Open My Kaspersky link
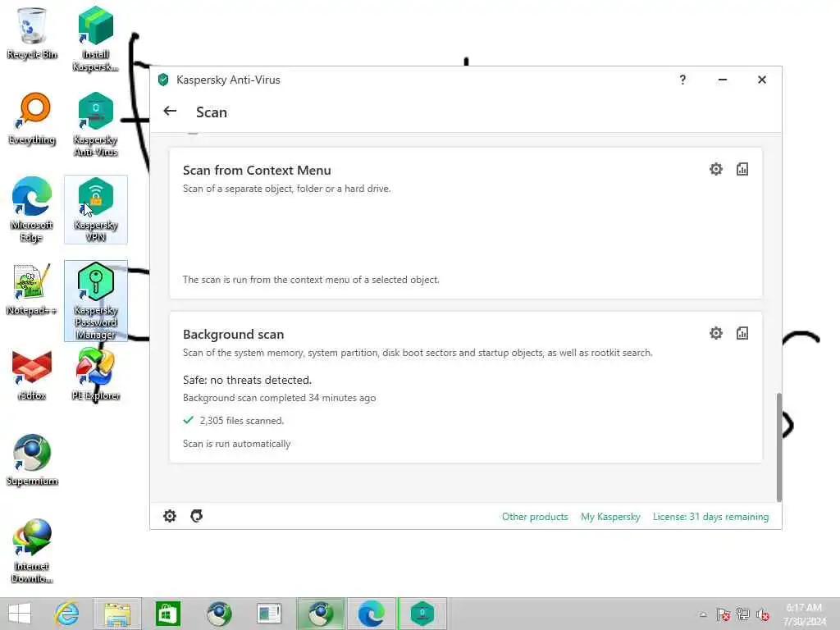 610,517
